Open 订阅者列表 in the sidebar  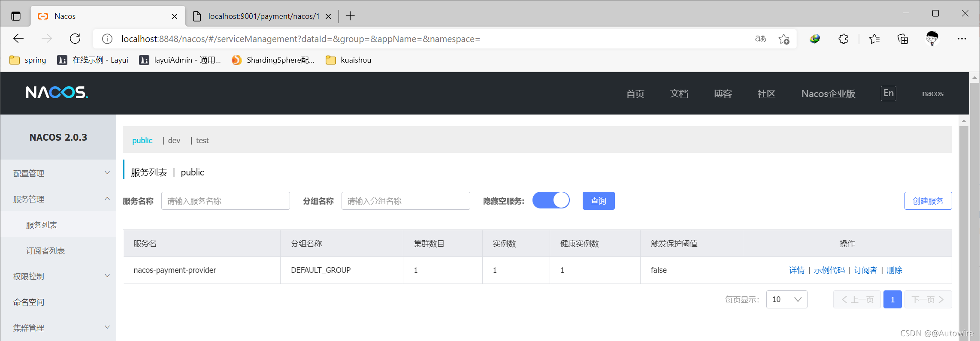pyautogui.click(x=58, y=250)
